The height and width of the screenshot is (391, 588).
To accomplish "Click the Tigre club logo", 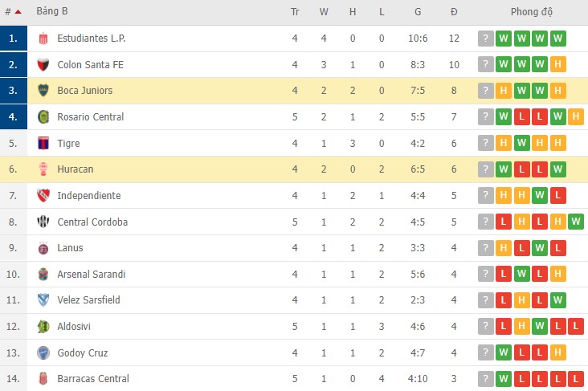I will (43, 144).
